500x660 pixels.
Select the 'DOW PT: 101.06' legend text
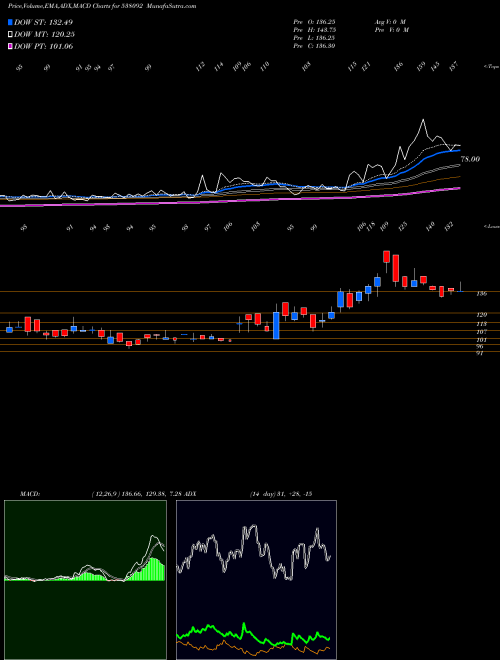pos(43,47)
